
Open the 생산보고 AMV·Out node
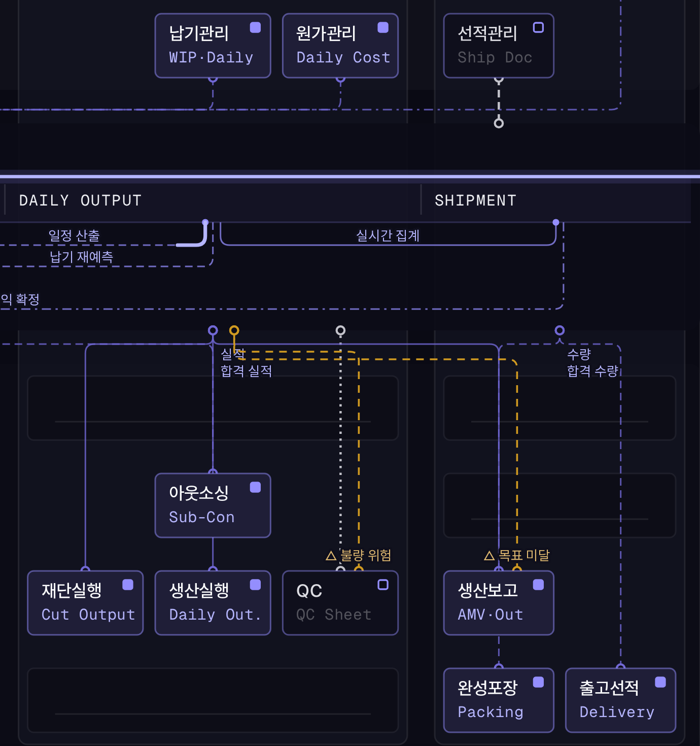coord(499,603)
